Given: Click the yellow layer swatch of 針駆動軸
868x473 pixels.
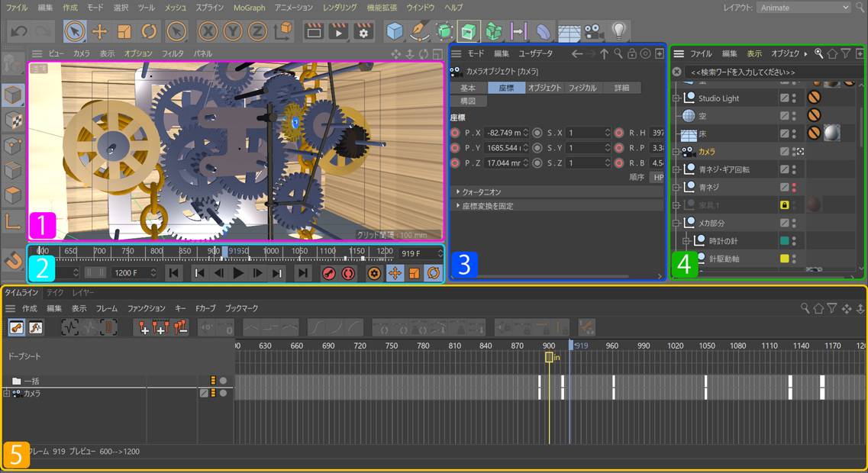Looking at the screenshot, I should click(784, 259).
